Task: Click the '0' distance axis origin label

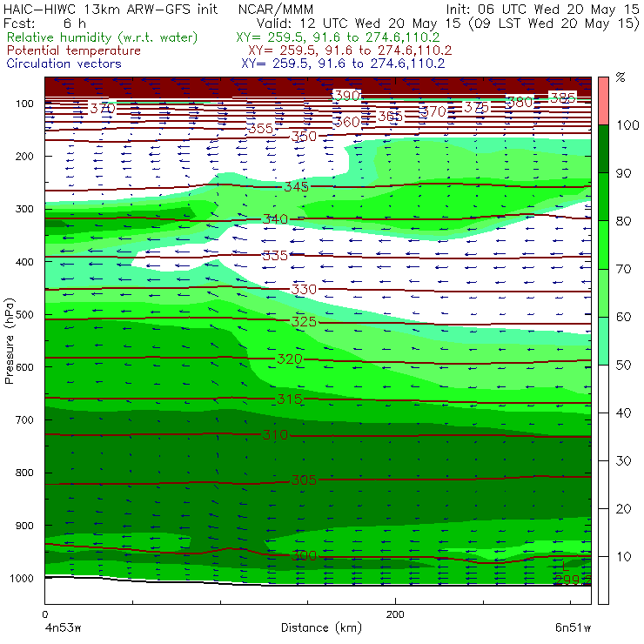Action: click(x=45, y=614)
